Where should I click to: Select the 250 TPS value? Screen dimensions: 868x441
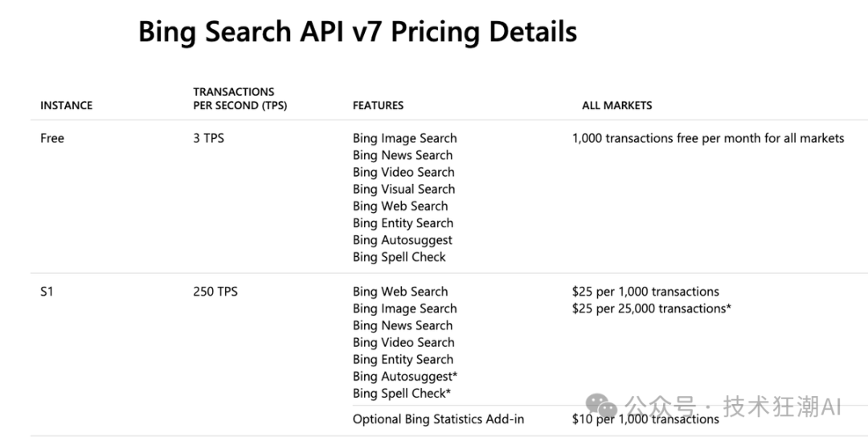coord(215,292)
